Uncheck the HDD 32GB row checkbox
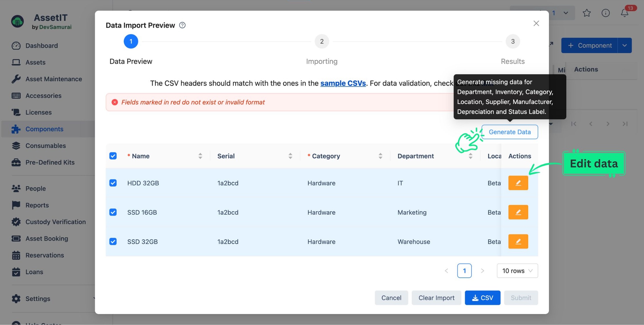Screen dimensions: 644x325 click(x=113, y=183)
